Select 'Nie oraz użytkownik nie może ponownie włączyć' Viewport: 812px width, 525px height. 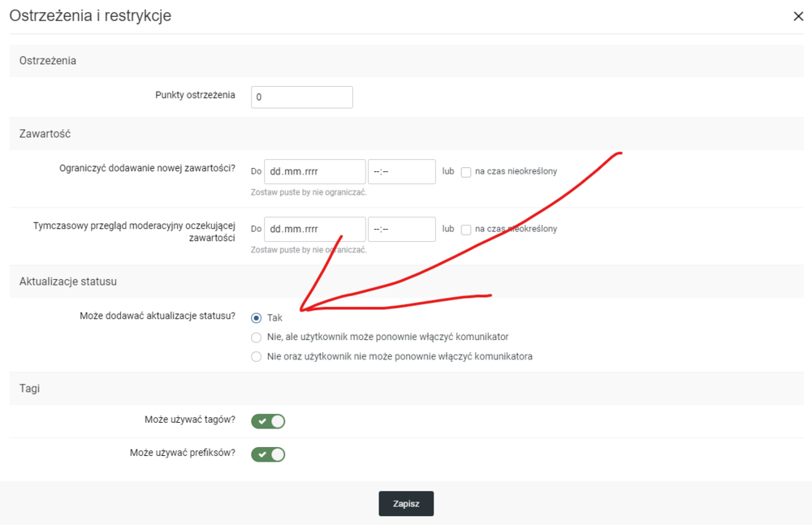point(257,357)
